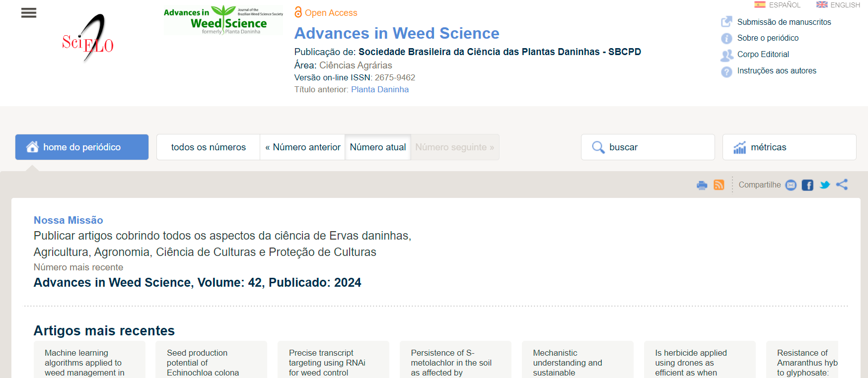Click Ciências Agrárias area text

point(356,65)
